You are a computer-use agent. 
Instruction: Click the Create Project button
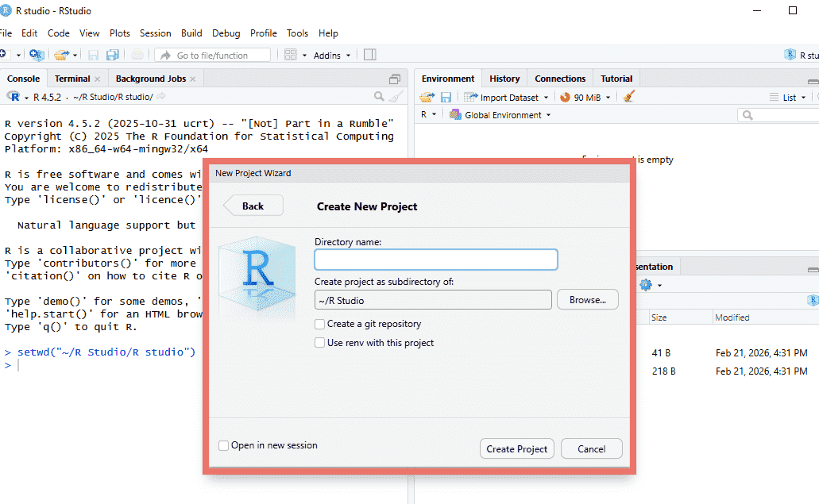(x=516, y=448)
